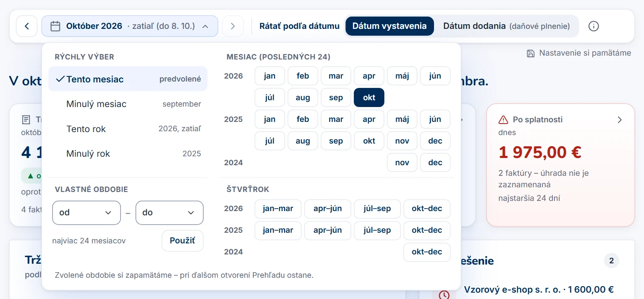Open Po splatnosti details via chevron

(619, 120)
